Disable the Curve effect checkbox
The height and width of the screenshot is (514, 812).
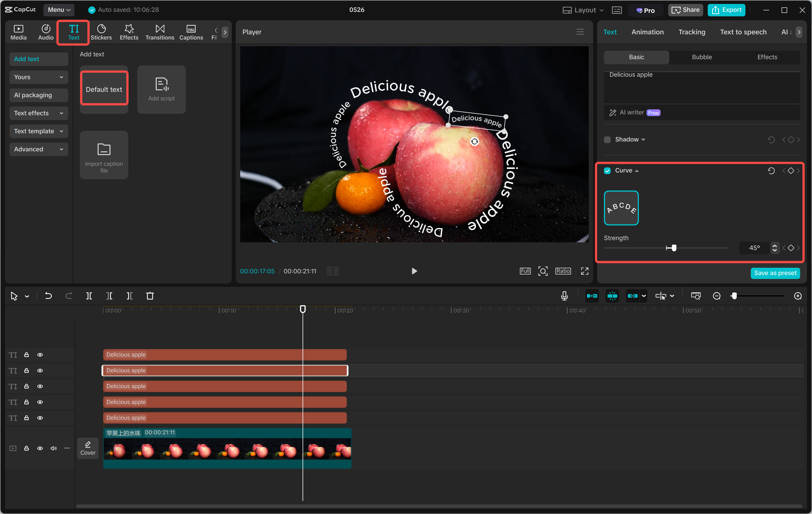coord(607,170)
